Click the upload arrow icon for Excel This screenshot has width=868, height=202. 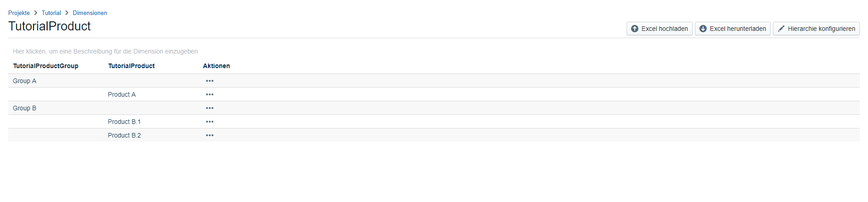[635, 29]
